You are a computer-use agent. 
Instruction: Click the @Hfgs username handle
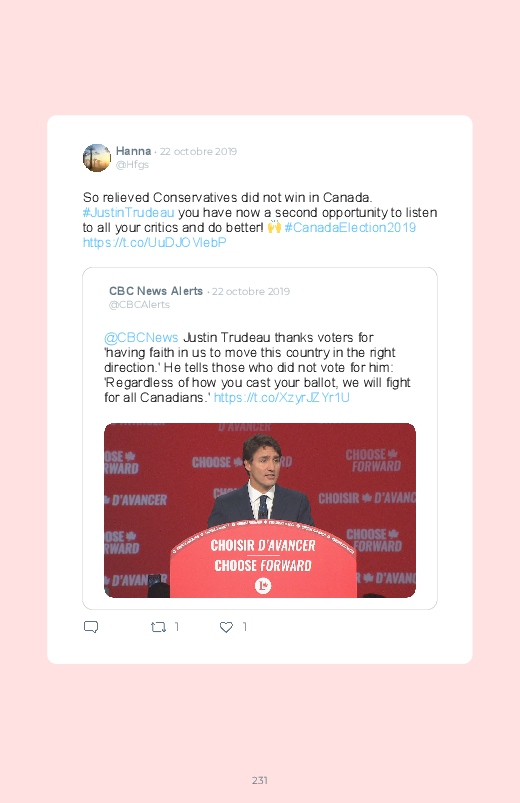pos(132,164)
